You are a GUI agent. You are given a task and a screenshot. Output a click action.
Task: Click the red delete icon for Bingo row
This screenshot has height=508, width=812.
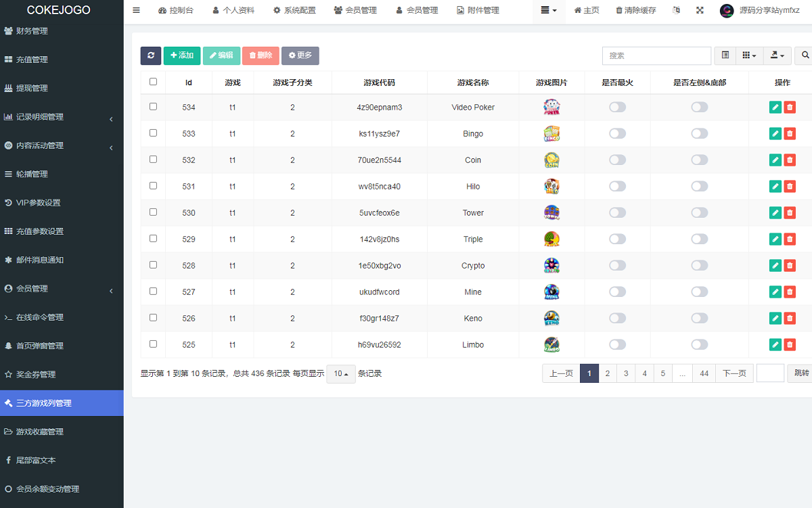790,133
